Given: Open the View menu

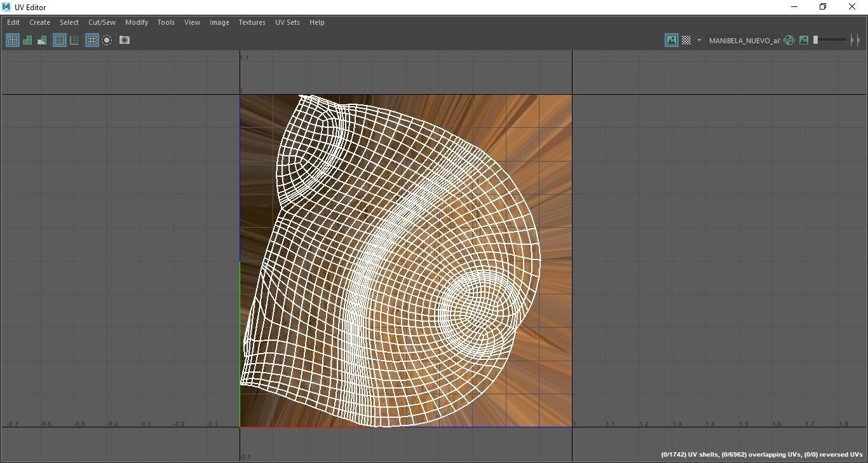Looking at the screenshot, I should tap(192, 22).
